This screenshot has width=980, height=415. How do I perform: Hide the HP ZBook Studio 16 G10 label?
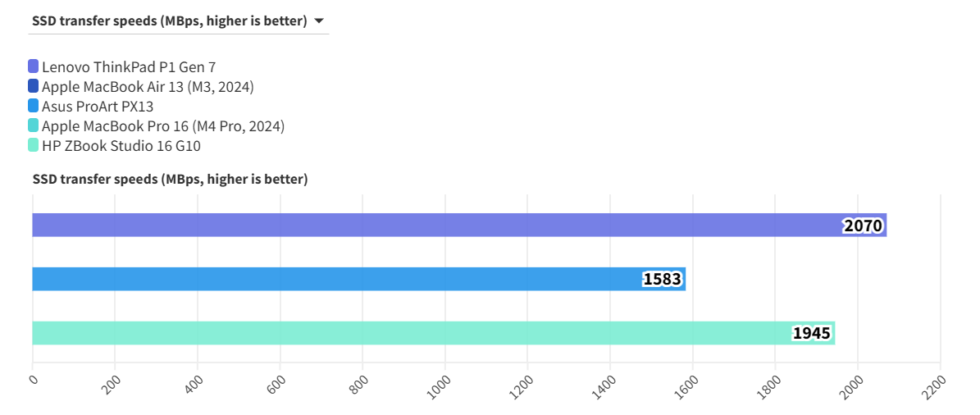tap(121, 145)
